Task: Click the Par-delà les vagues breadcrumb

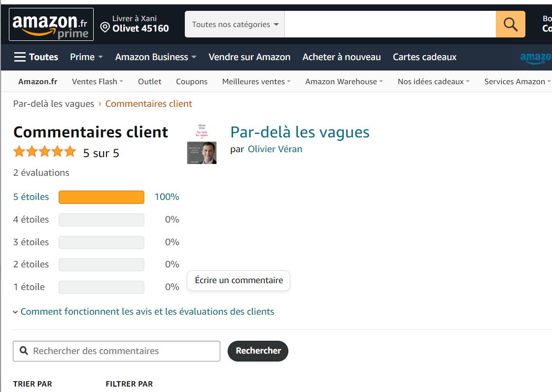Action: (x=54, y=104)
